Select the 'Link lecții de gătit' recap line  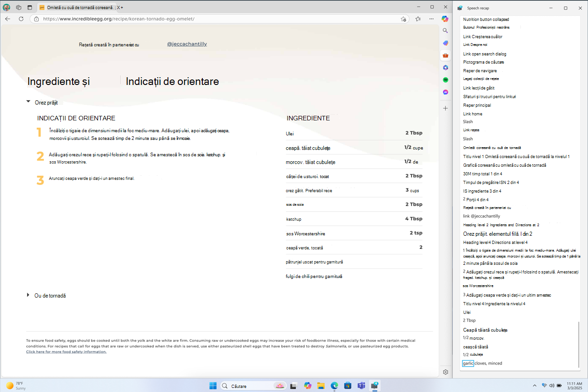(x=479, y=88)
